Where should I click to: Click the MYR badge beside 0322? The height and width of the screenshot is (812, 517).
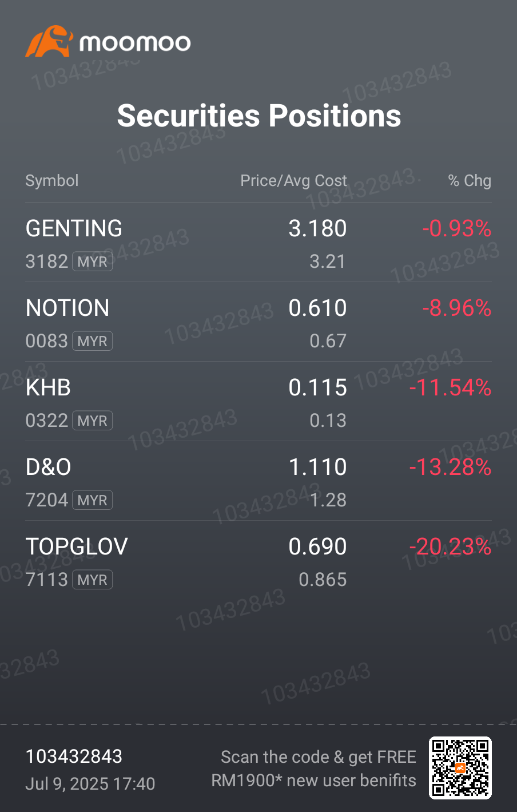click(92, 421)
